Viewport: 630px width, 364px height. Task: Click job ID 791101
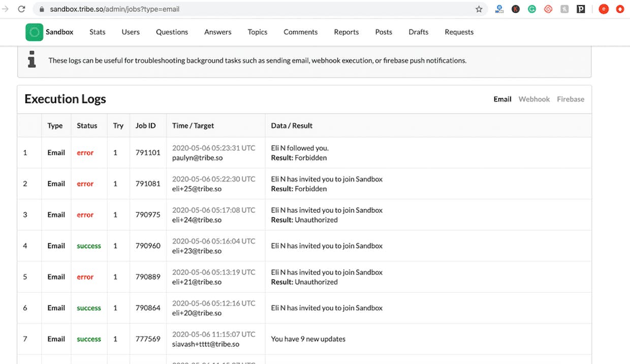pyautogui.click(x=148, y=152)
